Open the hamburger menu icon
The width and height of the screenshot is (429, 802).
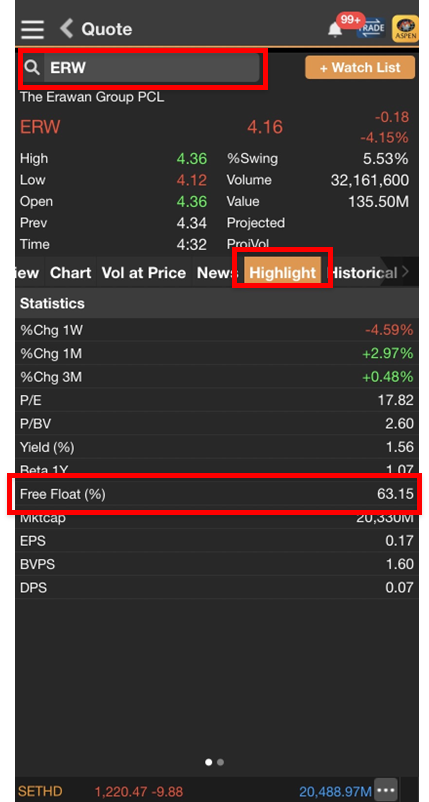[32, 29]
